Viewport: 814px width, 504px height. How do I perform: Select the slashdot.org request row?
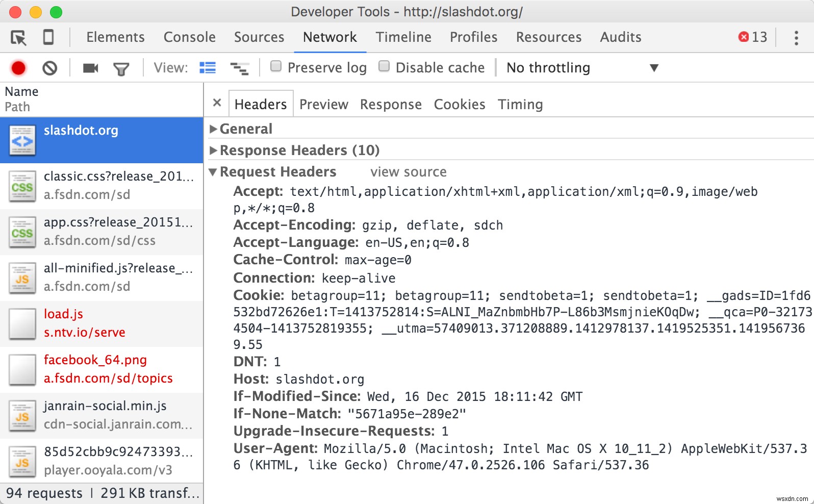point(101,140)
